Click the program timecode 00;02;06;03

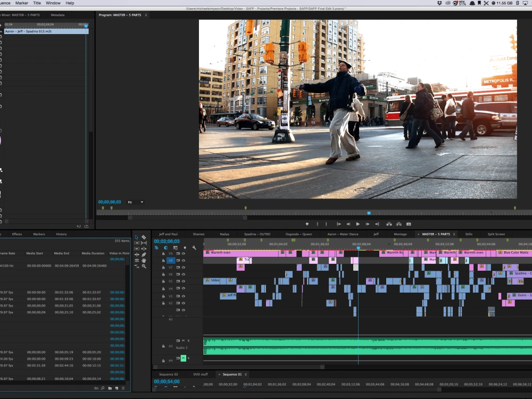(x=110, y=202)
